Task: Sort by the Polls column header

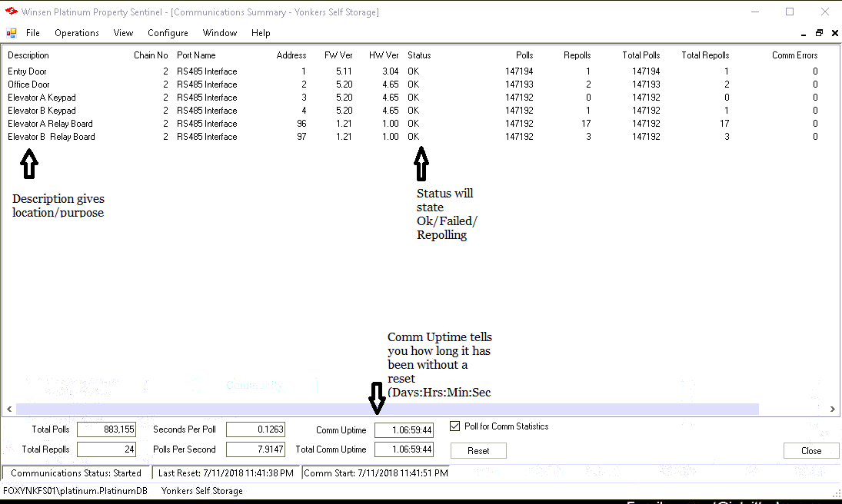Action: pyautogui.click(x=524, y=55)
